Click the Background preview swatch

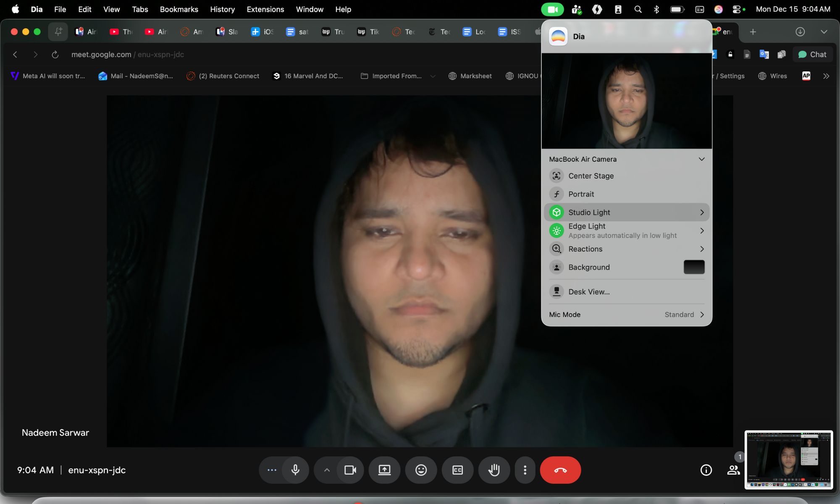point(694,267)
